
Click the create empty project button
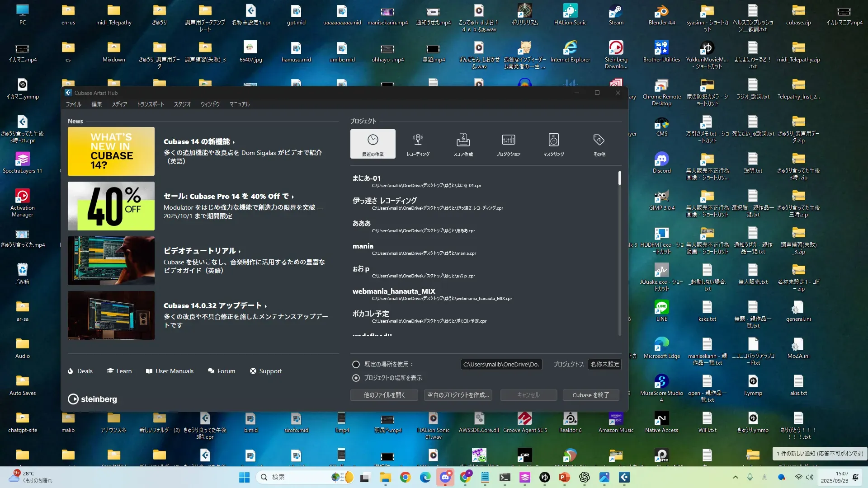tap(458, 395)
